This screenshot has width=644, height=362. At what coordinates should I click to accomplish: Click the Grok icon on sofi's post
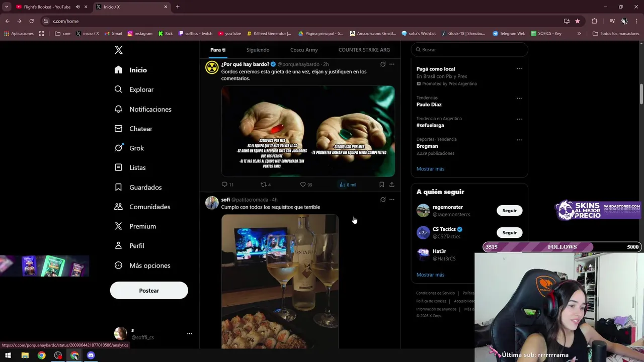click(383, 200)
